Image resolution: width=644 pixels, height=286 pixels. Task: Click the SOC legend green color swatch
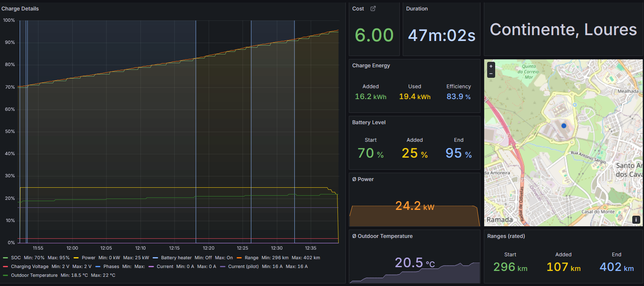[5, 258]
